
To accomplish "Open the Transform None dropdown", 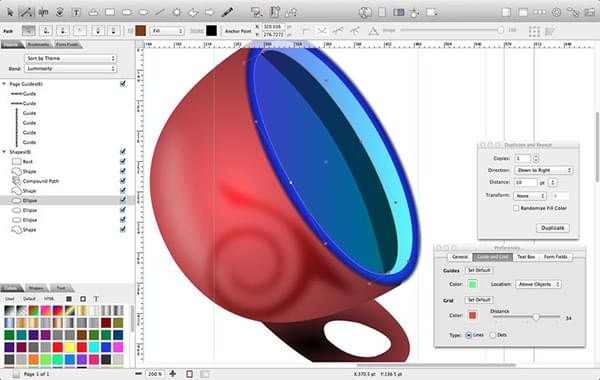I will [530, 196].
